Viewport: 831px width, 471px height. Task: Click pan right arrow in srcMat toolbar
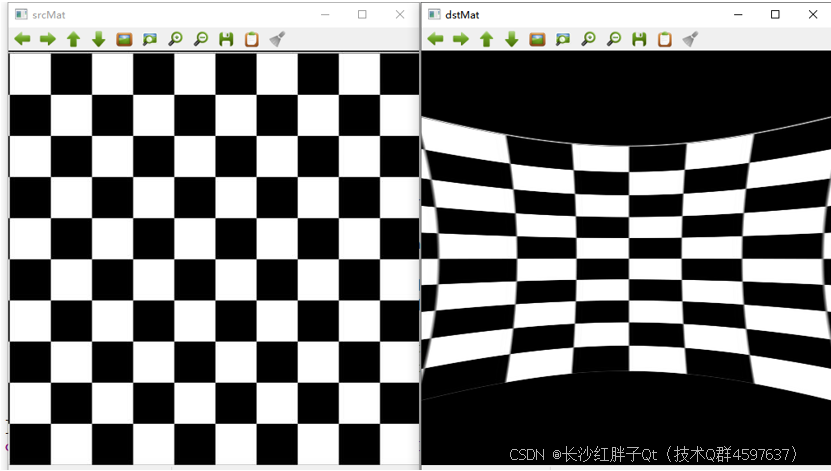tap(47, 39)
